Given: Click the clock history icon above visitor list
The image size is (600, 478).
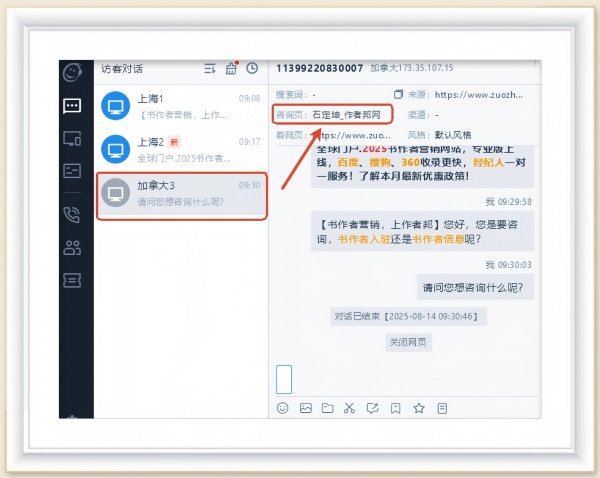Looking at the screenshot, I should pos(252,68).
